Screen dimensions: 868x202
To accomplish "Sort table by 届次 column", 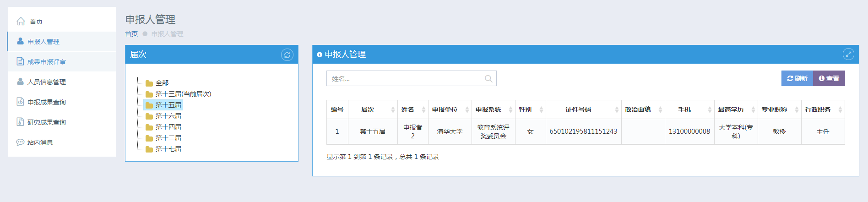I will pyautogui.click(x=373, y=109).
